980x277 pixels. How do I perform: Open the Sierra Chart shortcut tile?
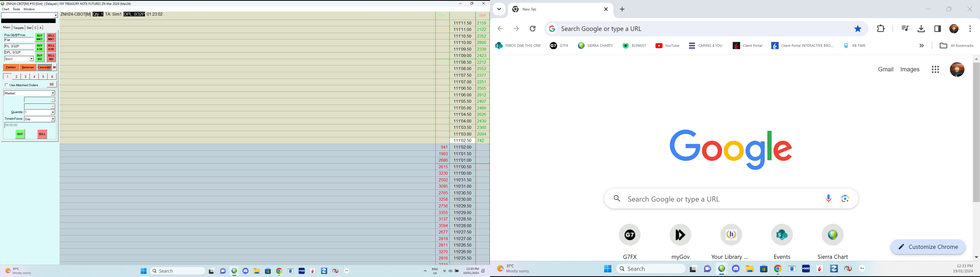pyautogui.click(x=832, y=235)
